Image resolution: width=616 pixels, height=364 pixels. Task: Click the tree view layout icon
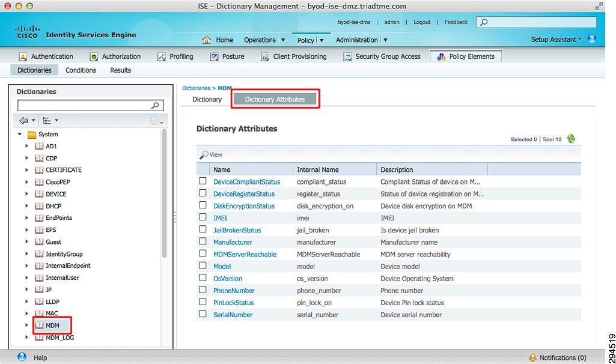click(47, 121)
